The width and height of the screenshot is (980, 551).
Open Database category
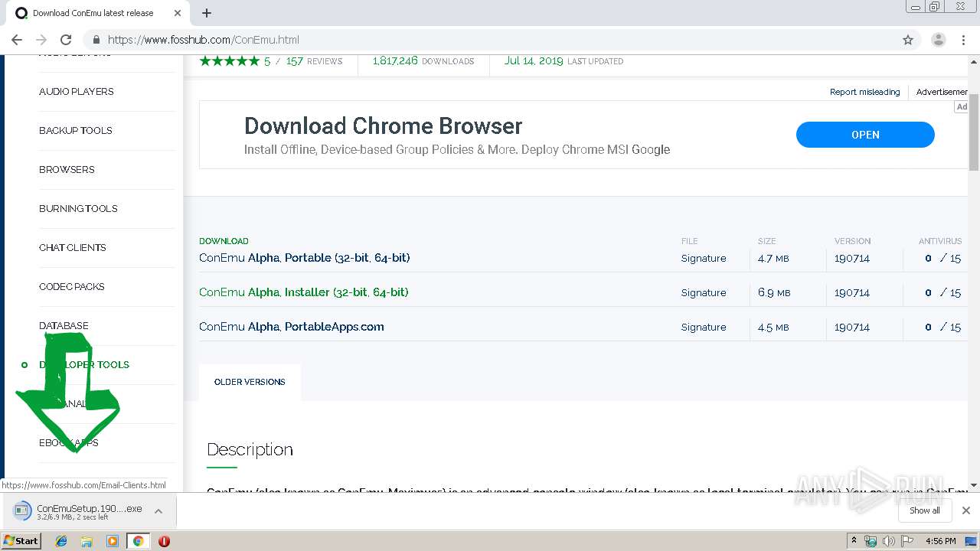tap(64, 325)
